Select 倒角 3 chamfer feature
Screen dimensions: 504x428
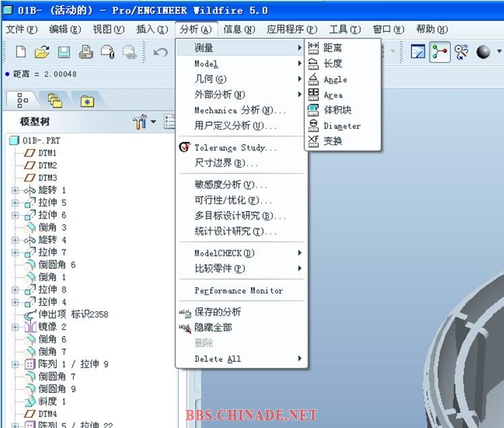(x=46, y=227)
